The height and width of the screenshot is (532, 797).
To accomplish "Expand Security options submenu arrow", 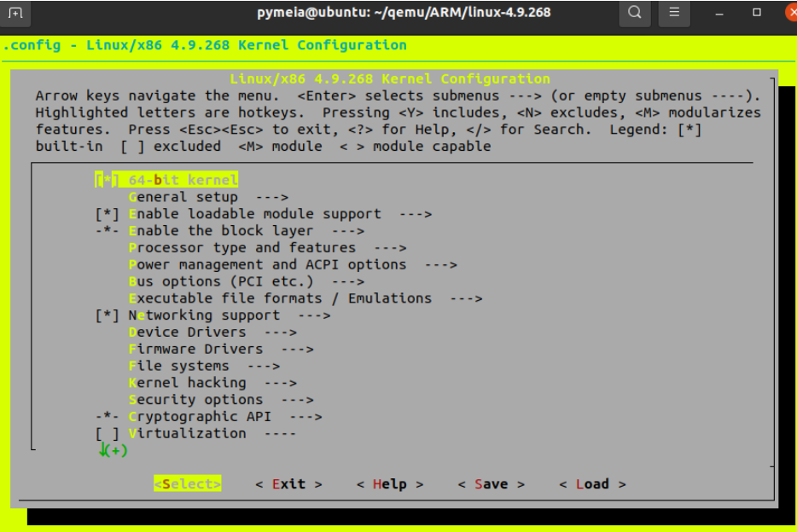I will (x=297, y=400).
